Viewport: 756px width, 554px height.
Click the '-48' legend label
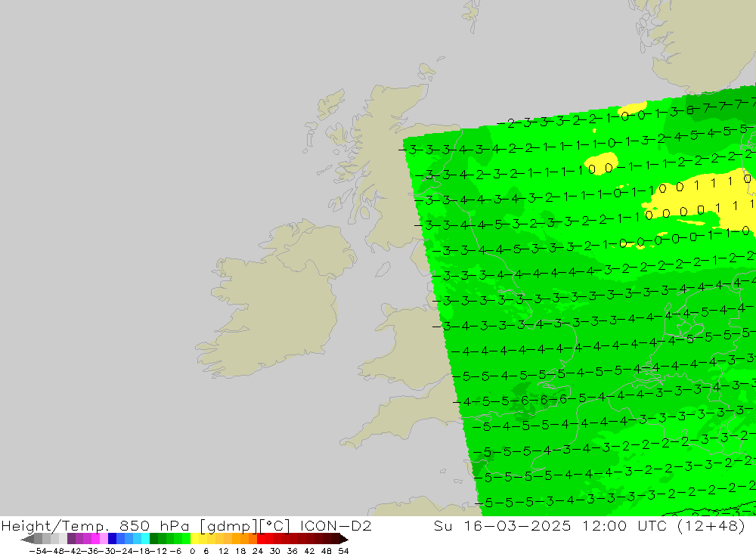tap(57, 551)
